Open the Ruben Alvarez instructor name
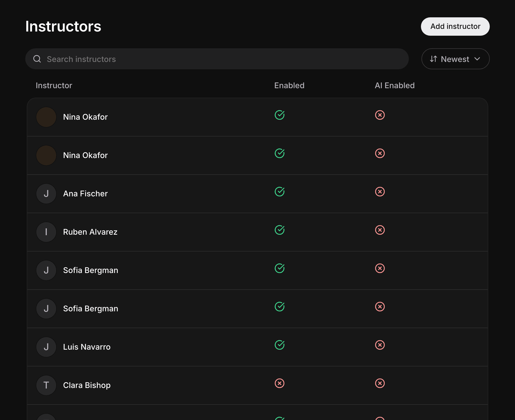The height and width of the screenshot is (420, 515). (90, 232)
